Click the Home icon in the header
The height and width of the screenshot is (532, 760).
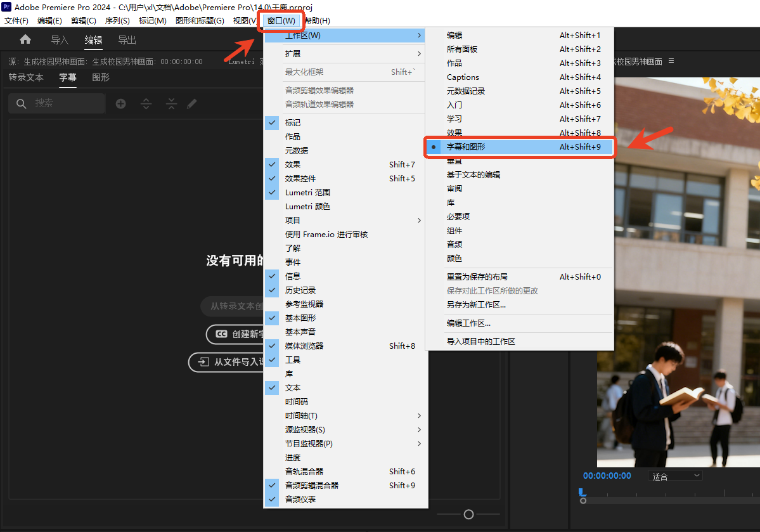(x=25, y=40)
